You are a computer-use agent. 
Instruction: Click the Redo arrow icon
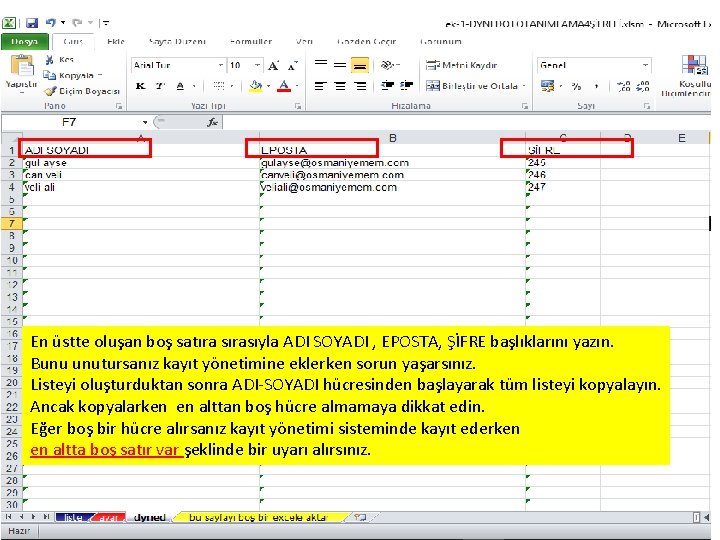coord(77,22)
